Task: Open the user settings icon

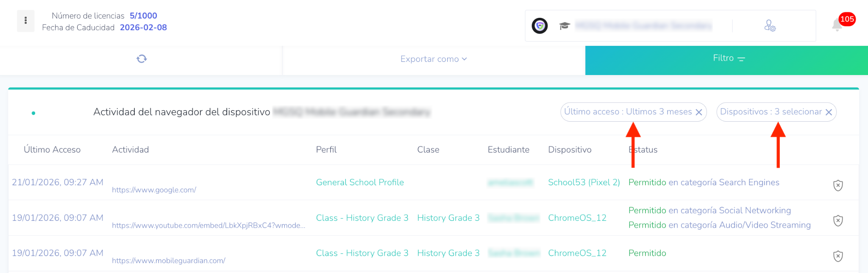Action: point(770,26)
